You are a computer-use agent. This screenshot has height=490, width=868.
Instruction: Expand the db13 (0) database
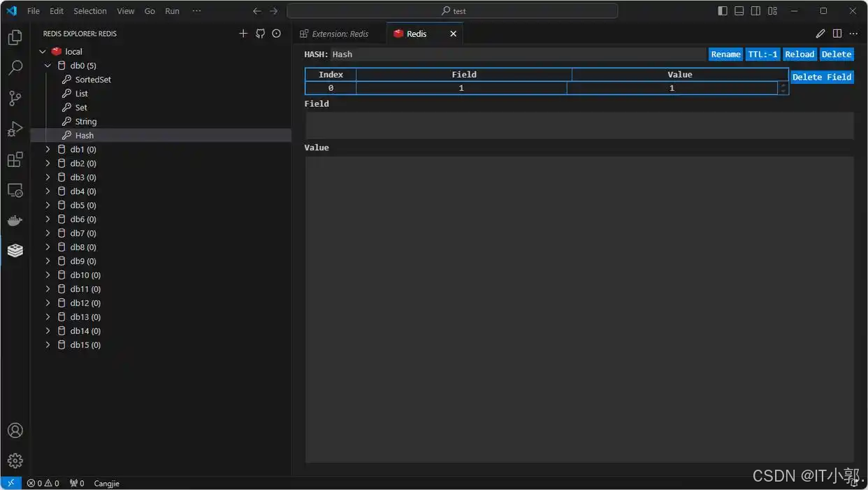(48, 317)
